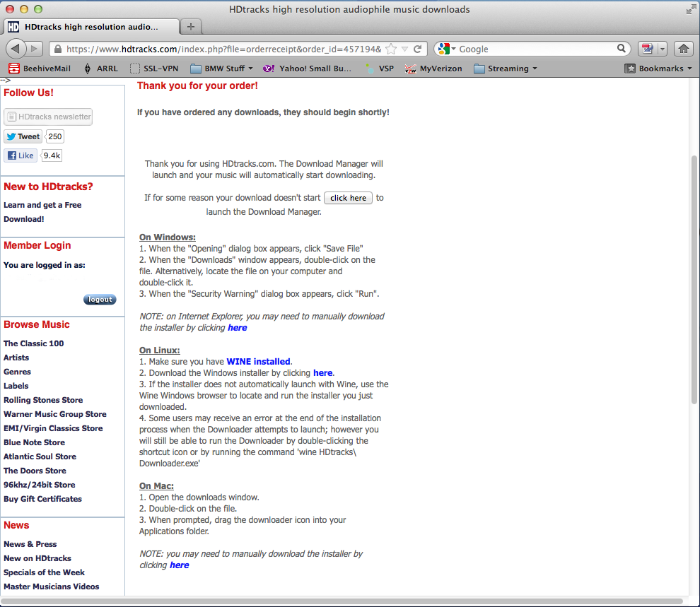Log out using the logout button
700x607 pixels.
(100, 300)
